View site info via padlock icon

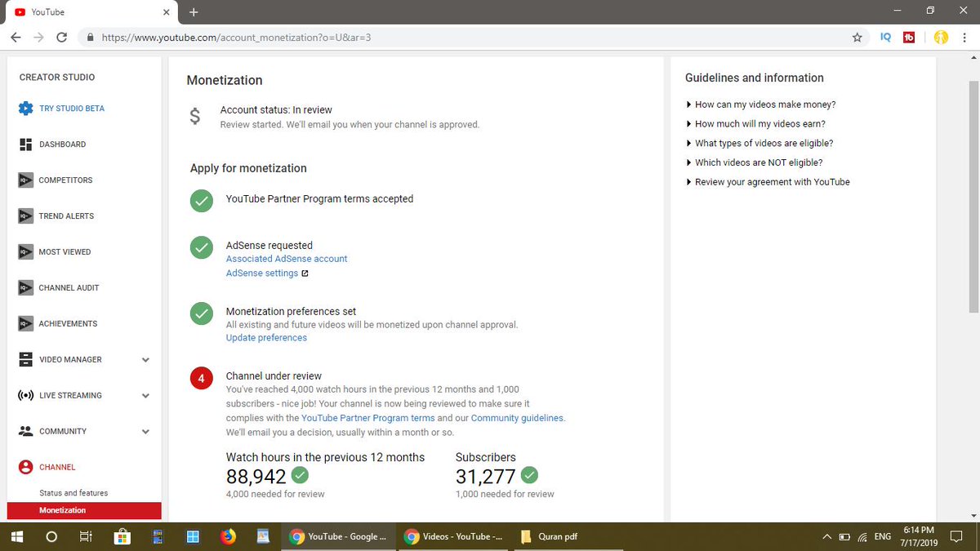[90, 38]
